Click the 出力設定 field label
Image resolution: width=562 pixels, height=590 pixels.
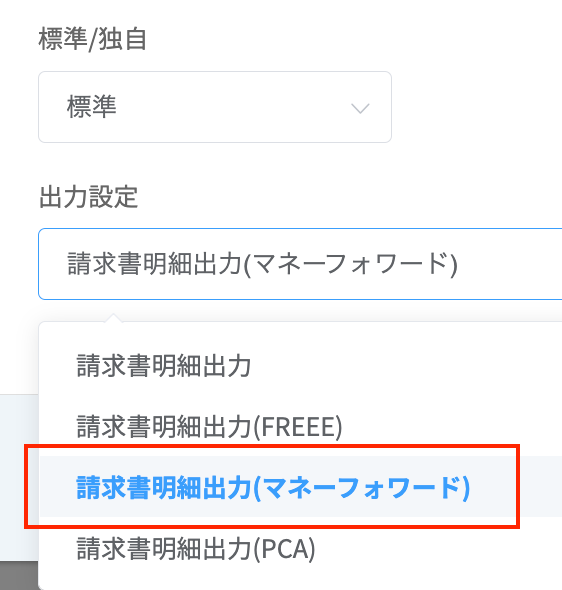[88, 196]
